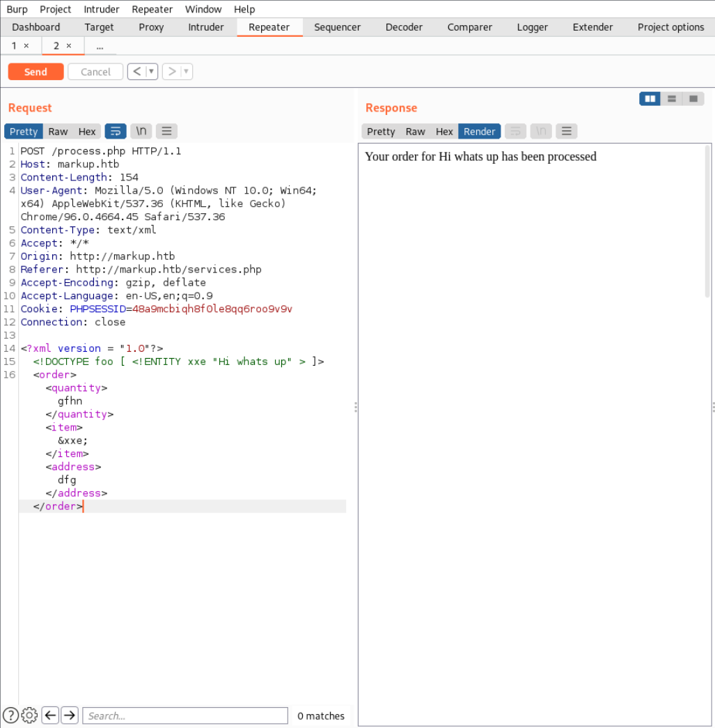The image size is (715, 728).
Task: Go to next request in history
Action: coord(172,72)
